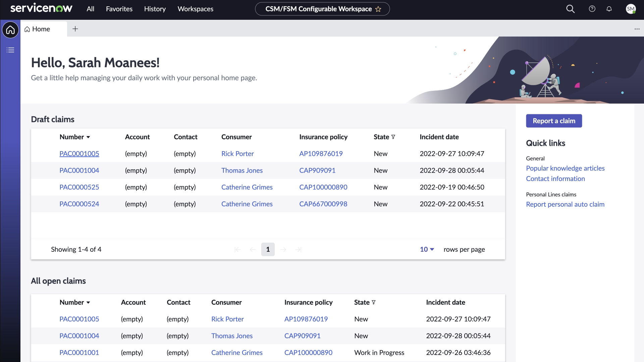Toggle Draft claims Number sort arrow
This screenshot has width=644, height=362.
point(88,137)
